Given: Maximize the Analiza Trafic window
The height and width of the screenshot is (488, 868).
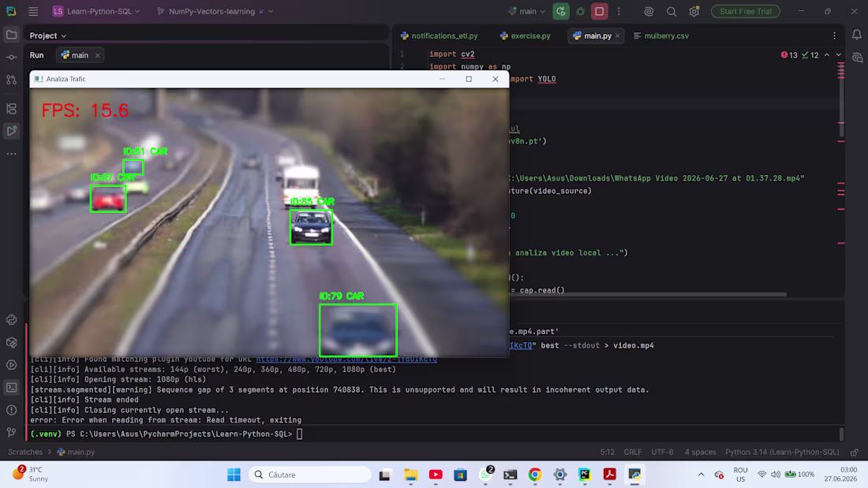Looking at the screenshot, I should 469,79.
